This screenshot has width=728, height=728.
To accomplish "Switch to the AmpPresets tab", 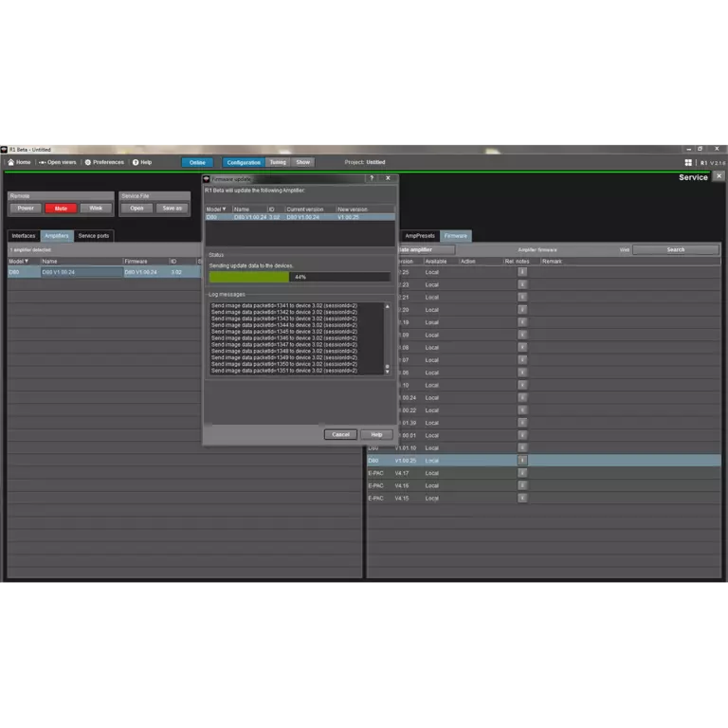I will pyautogui.click(x=420, y=236).
